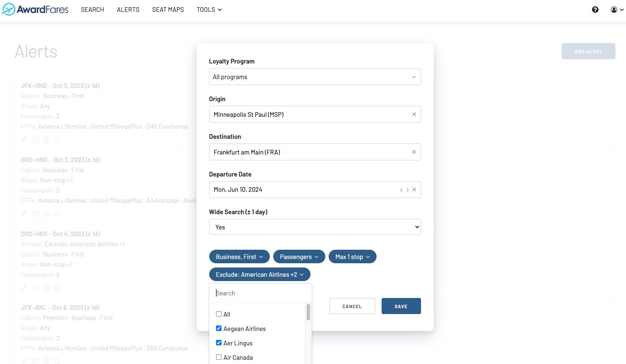Delete the ORD-HND alert via trash icon
This screenshot has width=626, height=364.
point(46,213)
